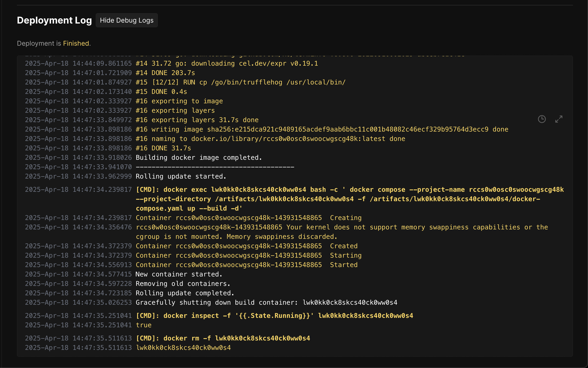
Task: Select the Deployment Log heading
Action: 54,20
